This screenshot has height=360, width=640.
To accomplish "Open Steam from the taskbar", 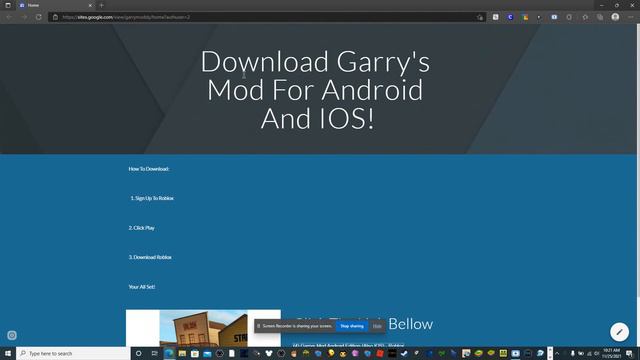I will [404, 353].
